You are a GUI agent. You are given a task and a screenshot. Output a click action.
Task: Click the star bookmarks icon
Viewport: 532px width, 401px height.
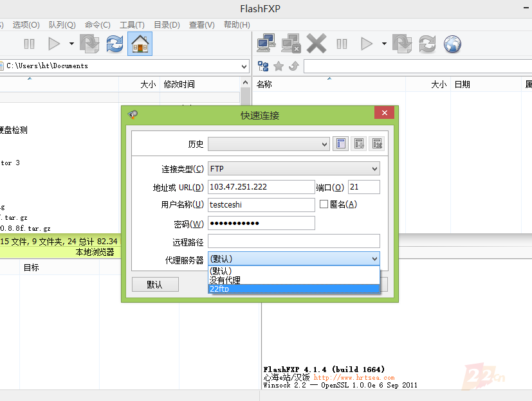point(279,66)
